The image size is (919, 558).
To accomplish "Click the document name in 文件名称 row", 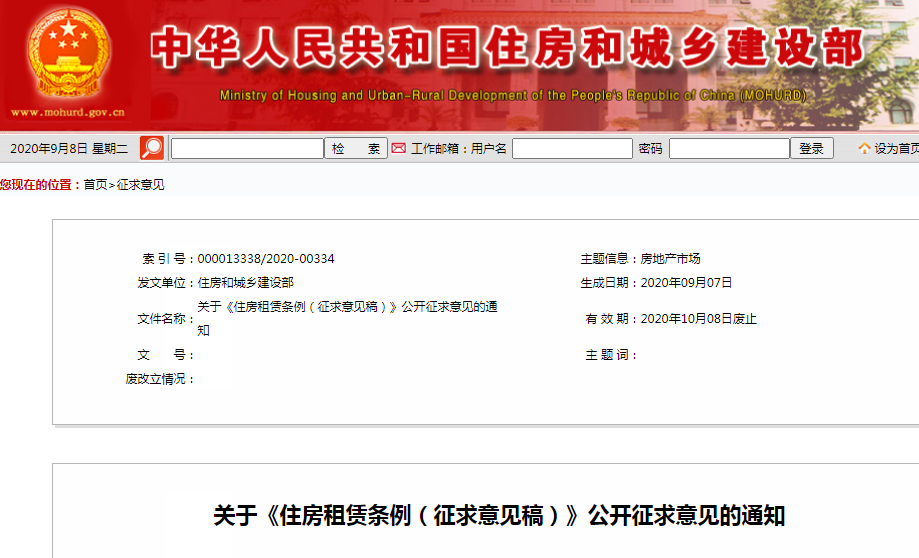I will coord(348,318).
